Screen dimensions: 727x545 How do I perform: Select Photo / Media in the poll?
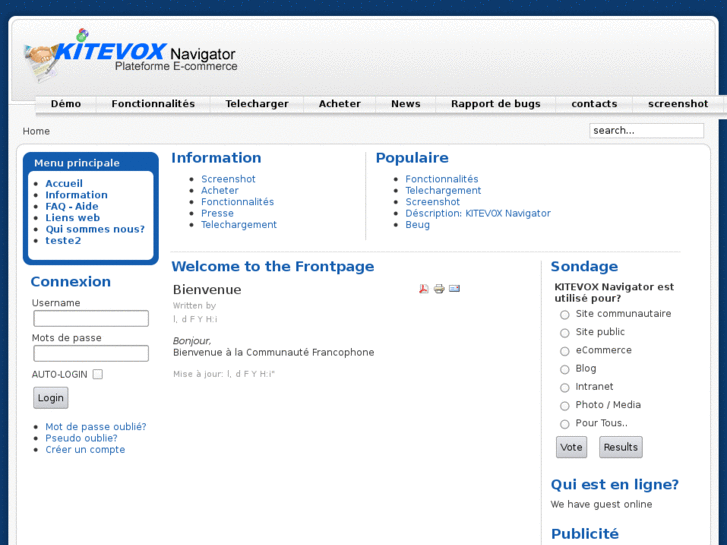click(x=564, y=406)
